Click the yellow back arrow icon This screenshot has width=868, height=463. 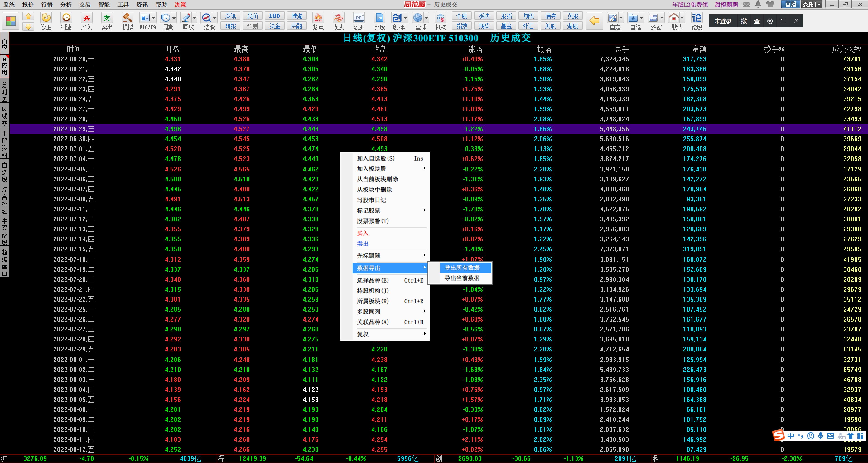(x=594, y=21)
